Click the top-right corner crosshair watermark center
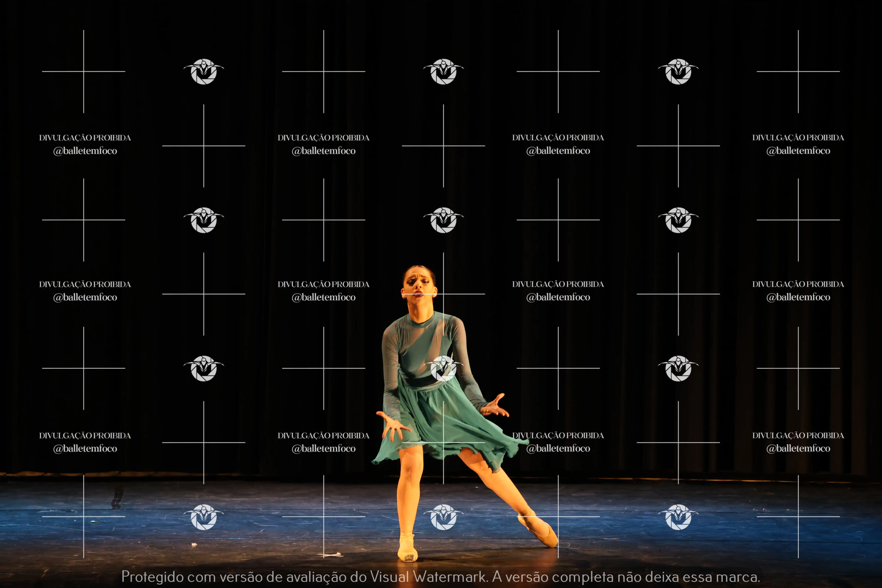 click(798, 71)
